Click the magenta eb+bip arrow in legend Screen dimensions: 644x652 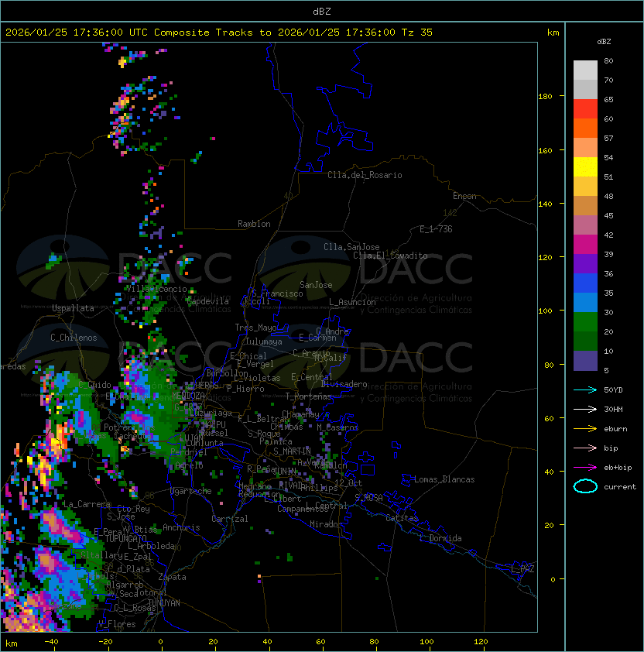585,468
